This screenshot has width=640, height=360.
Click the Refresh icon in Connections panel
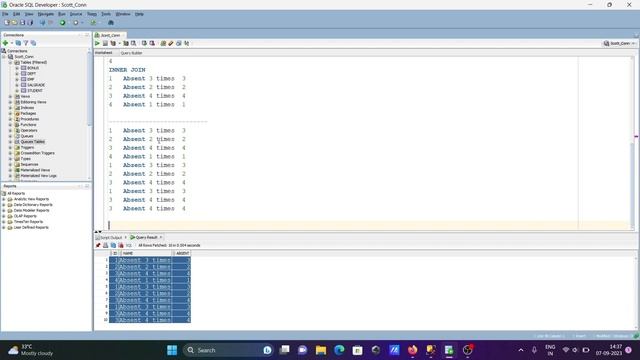18,43
